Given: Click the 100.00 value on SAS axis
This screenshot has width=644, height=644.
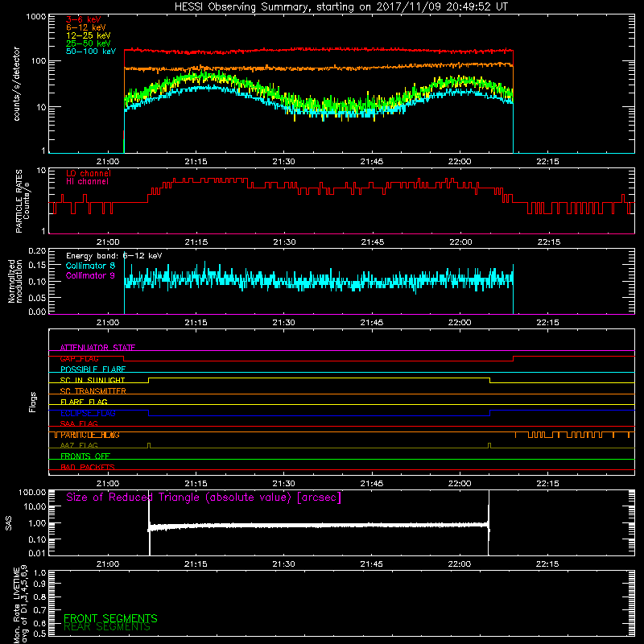Looking at the screenshot, I should (32, 492).
